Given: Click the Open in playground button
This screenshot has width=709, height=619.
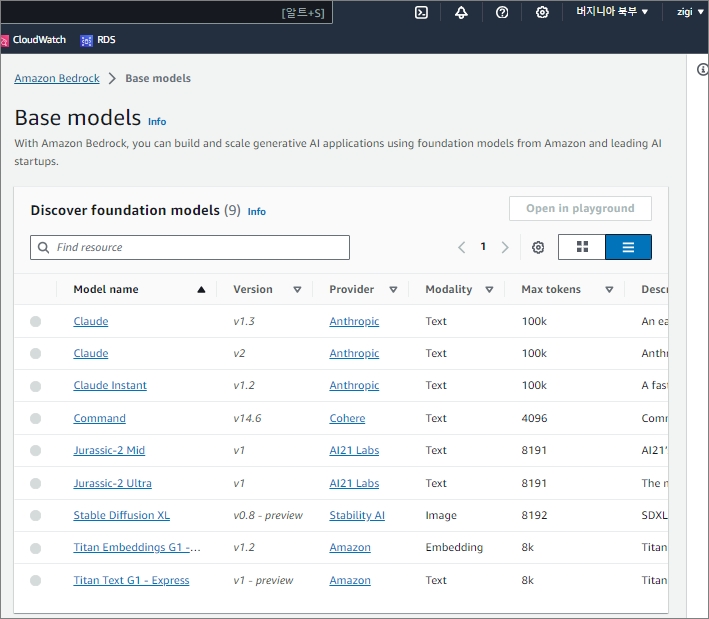Looking at the screenshot, I should [580, 208].
